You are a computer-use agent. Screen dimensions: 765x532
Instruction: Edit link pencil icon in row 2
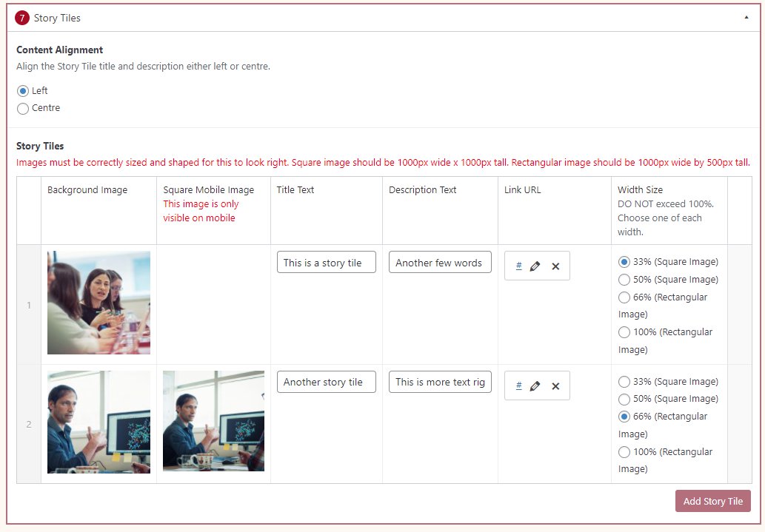535,386
